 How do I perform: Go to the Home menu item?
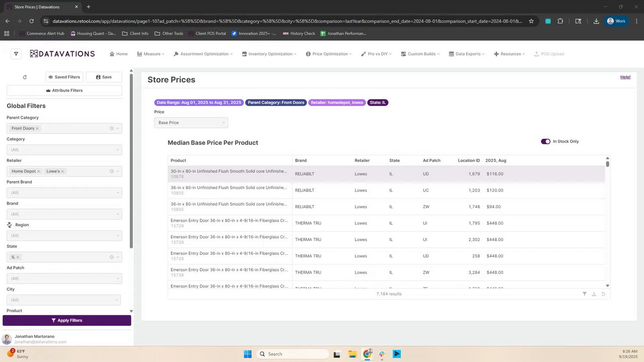119,54
